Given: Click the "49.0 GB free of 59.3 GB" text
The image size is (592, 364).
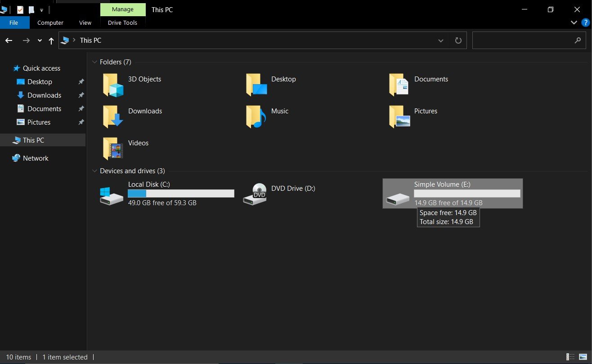Looking at the screenshot, I should coord(162,203).
